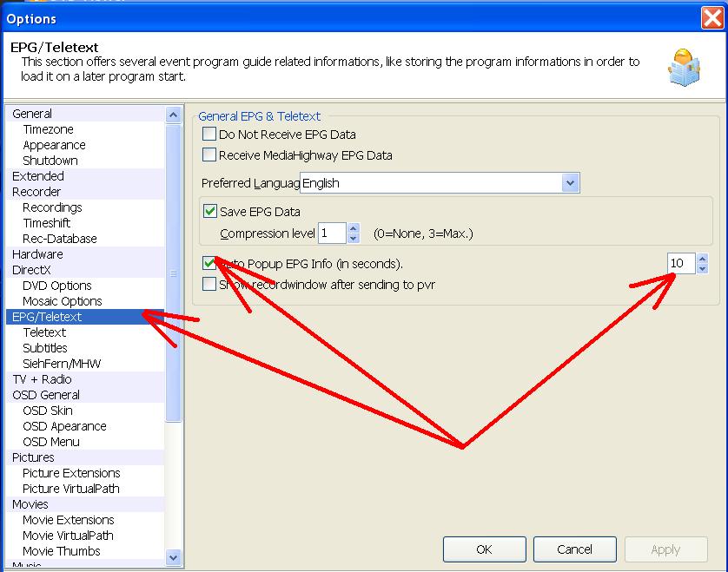Increase Auto Popup EPG seconds value
The height and width of the screenshot is (572, 728).
pyautogui.click(x=702, y=259)
